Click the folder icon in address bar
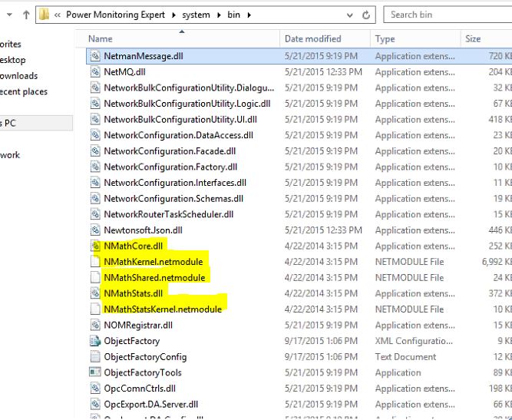 tap(44, 15)
